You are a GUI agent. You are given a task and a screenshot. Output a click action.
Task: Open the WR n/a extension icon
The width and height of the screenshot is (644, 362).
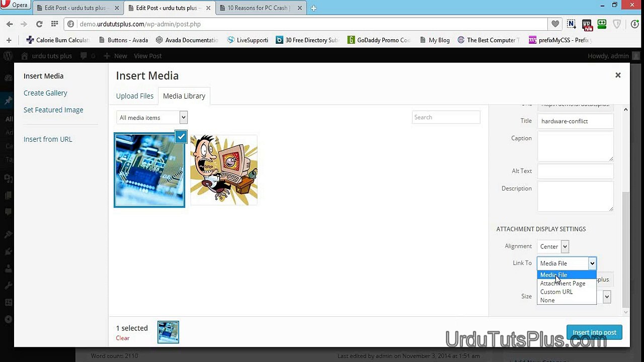tap(587, 24)
